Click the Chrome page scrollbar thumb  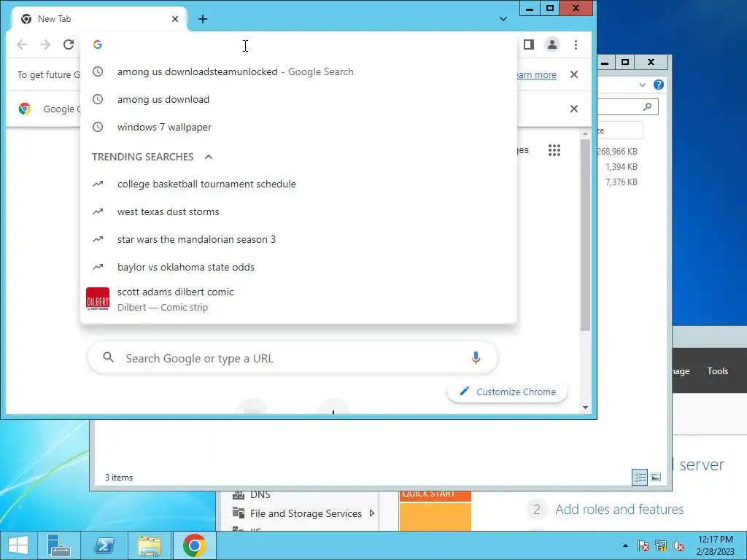tap(586, 235)
